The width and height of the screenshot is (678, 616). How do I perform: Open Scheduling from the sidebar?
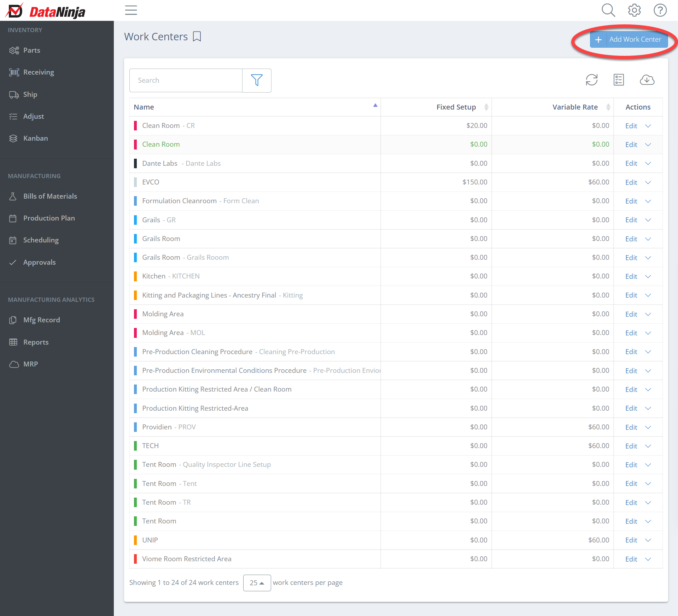click(x=41, y=240)
